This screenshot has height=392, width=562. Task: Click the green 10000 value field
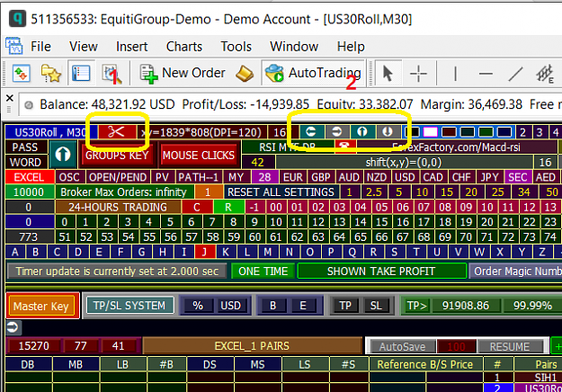click(29, 192)
